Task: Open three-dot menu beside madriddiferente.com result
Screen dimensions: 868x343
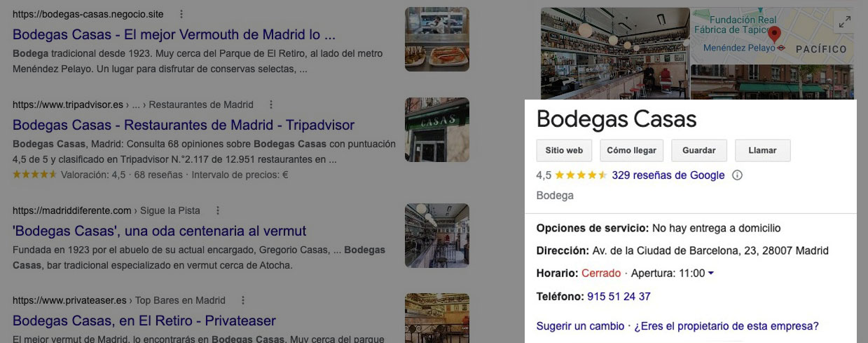Action: (218, 210)
